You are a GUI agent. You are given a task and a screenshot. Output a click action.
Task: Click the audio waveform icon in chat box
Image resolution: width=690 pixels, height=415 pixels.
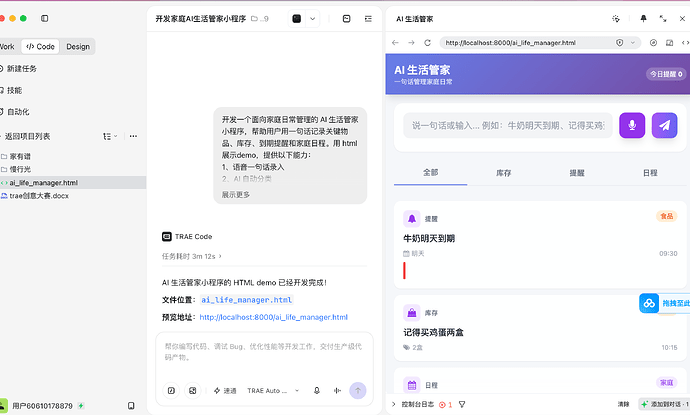tap(337, 390)
